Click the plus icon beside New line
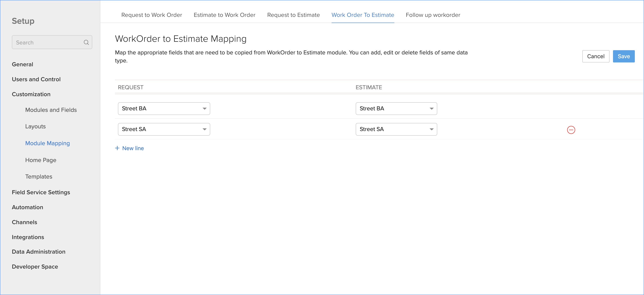Image resolution: width=644 pixels, height=295 pixels. pyautogui.click(x=117, y=148)
